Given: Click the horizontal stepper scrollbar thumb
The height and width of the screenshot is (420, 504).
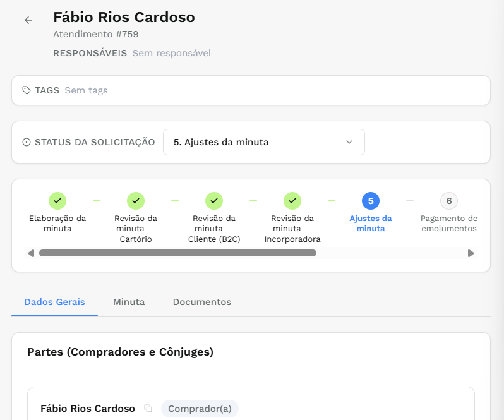Looking at the screenshot, I should click(177, 253).
